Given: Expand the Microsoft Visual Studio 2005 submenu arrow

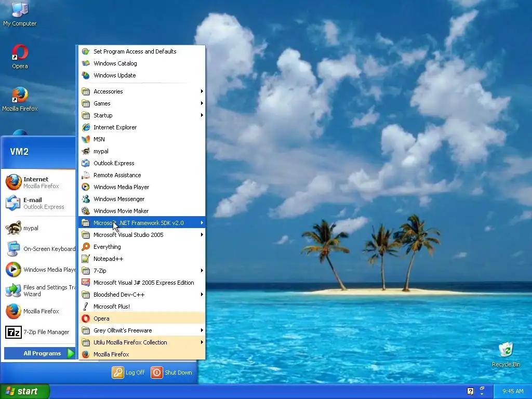Looking at the screenshot, I should tap(202, 234).
